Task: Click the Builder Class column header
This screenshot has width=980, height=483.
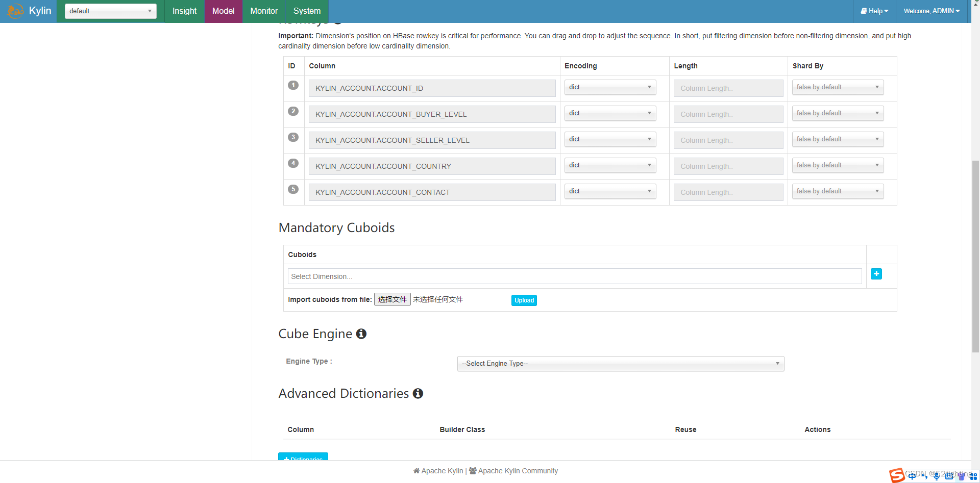Action: click(462, 429)
